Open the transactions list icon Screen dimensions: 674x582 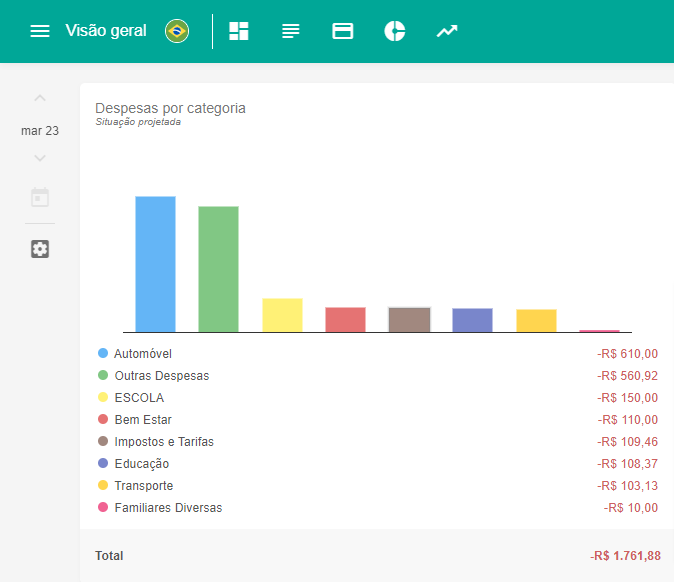point(291,31)
